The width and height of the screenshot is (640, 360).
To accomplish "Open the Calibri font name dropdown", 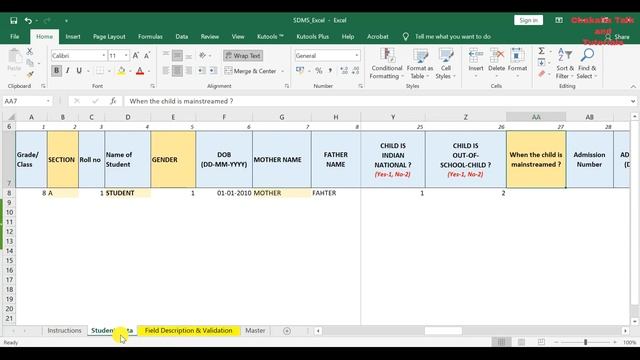I will (103, 56).
